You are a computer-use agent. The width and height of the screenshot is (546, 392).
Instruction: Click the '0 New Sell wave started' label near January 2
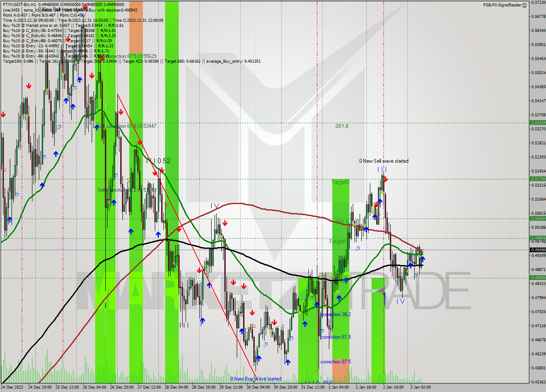(x=383, y=161)
